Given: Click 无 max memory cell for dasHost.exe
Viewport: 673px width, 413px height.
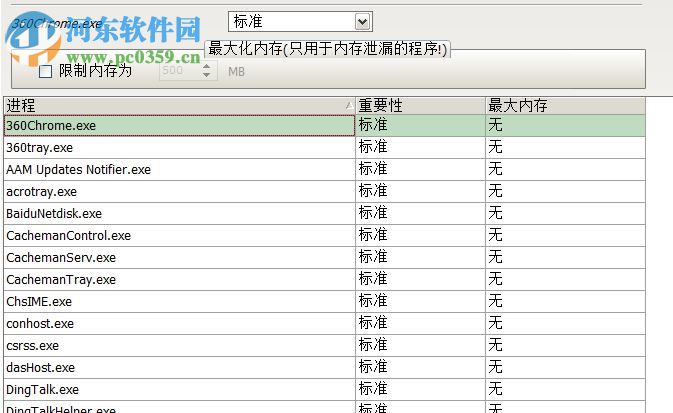Looking at the screenshot, I should point(565,367).
